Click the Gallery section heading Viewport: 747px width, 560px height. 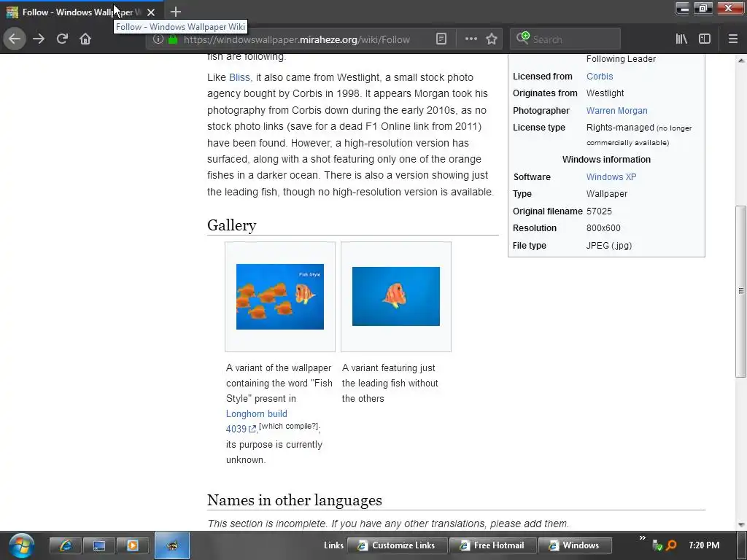(231, 225)
